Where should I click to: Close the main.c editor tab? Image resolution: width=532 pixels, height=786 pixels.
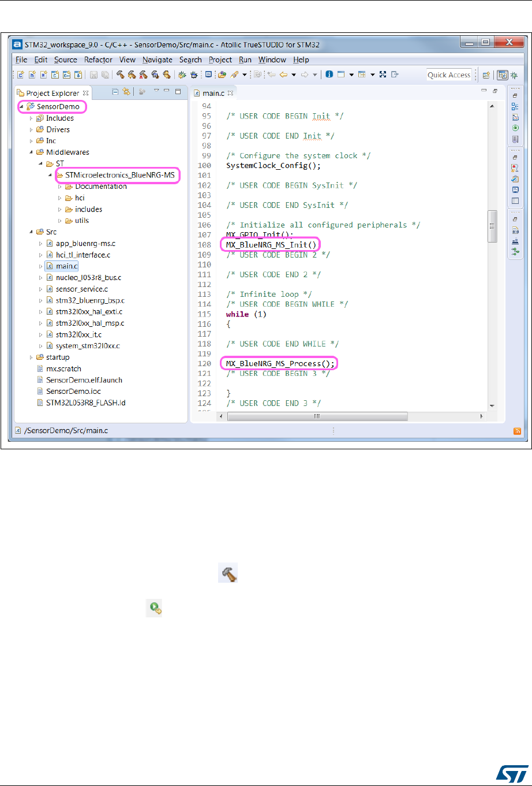pos(230,93)
